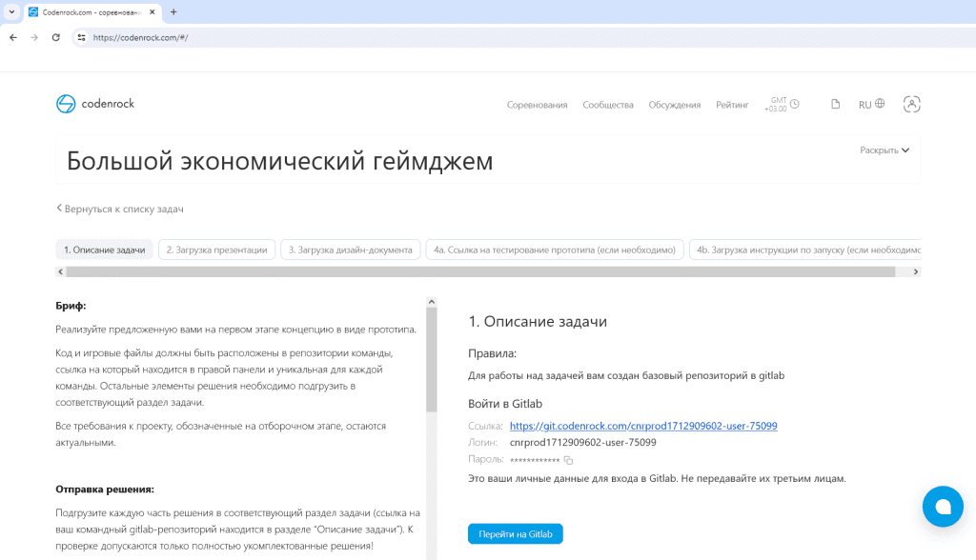Open the Соревнования menu item

[x=537, y=105]
